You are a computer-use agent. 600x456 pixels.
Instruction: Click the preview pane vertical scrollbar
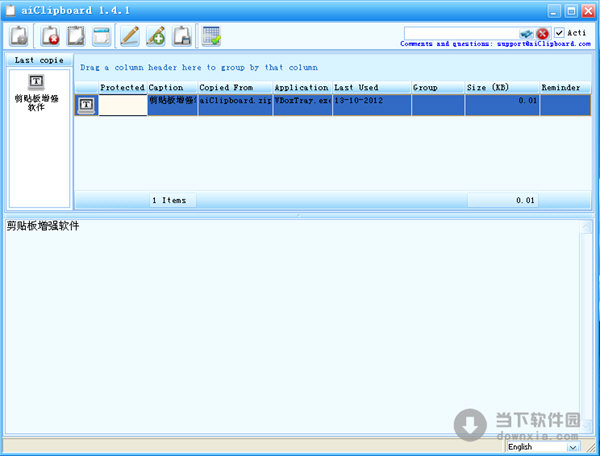point(586,325)
